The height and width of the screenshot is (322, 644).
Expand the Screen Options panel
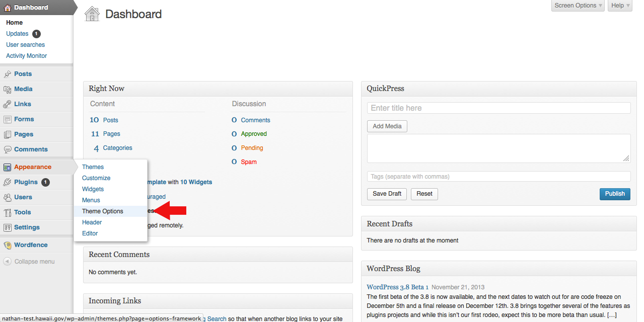[578, 6]
